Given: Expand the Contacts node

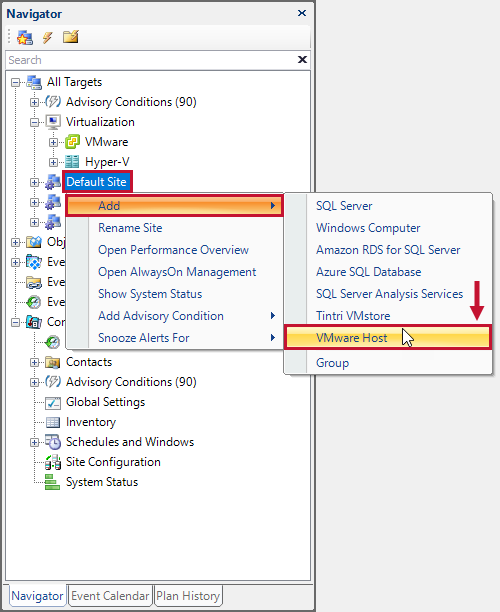Looking at the screenshot, I should [34, 363].
